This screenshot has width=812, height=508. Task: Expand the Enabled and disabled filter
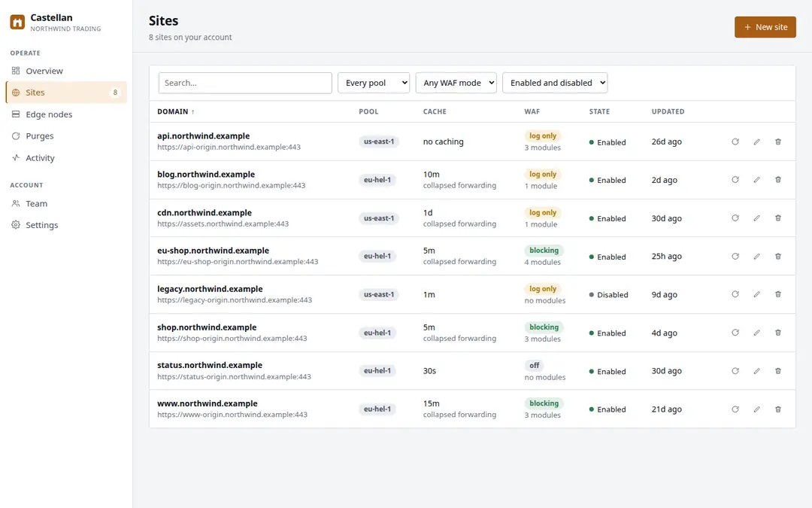555,83
